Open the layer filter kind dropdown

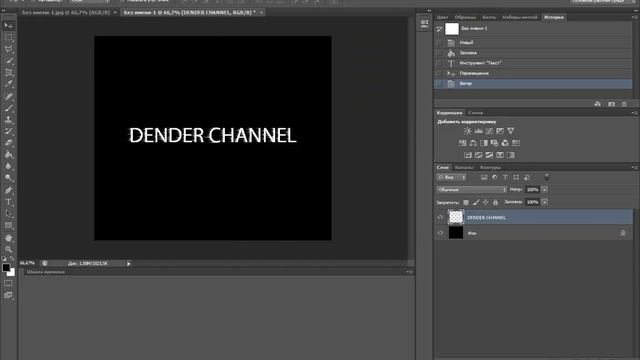pos(451,178)
